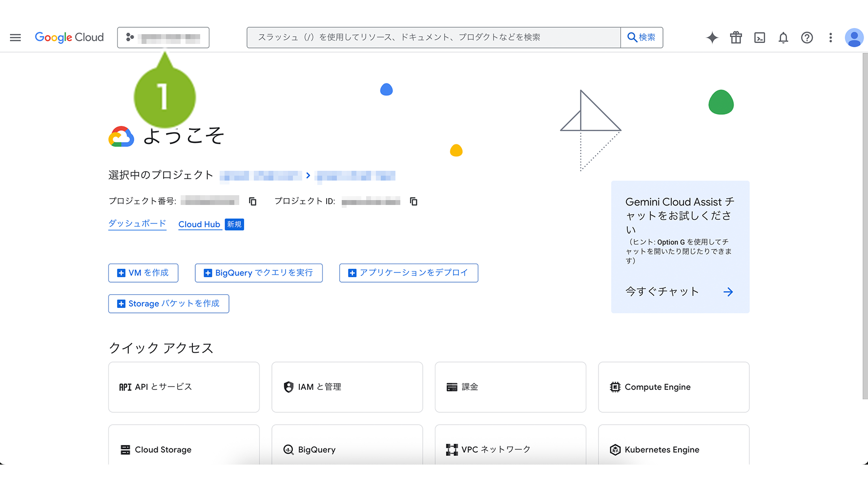Image resolution: width=868 pixels, height=488 pixels.
Task: Click 今すぐチャット arrow in Gemini card
Action: click(728, 292)
